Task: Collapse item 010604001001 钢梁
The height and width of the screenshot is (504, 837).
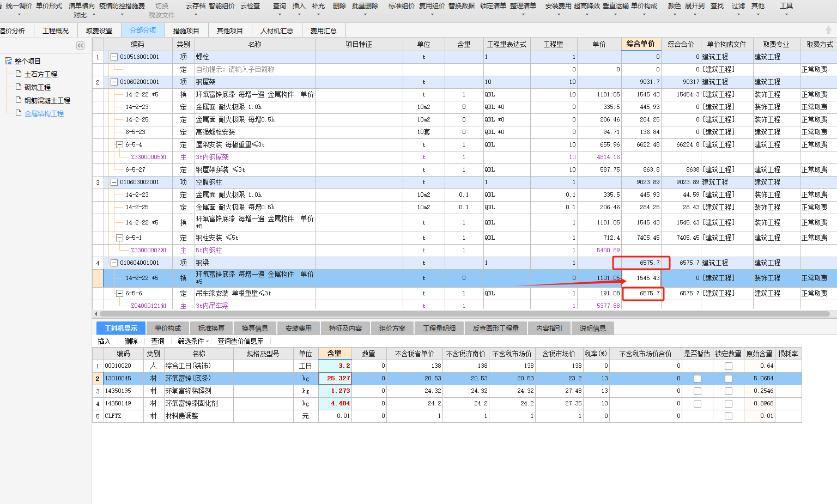Action: pyautogui.click(x=114, y=263)
